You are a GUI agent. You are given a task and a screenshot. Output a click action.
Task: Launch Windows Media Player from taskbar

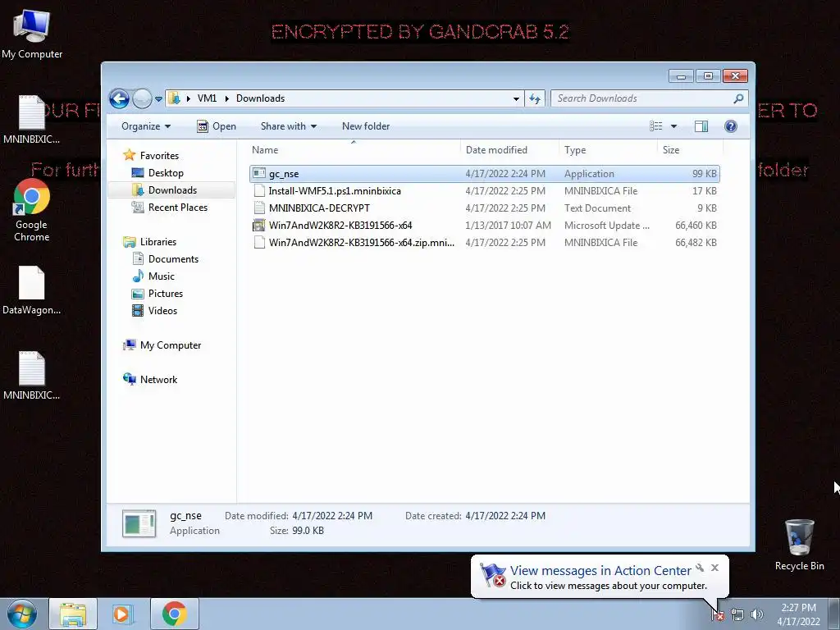123,614
